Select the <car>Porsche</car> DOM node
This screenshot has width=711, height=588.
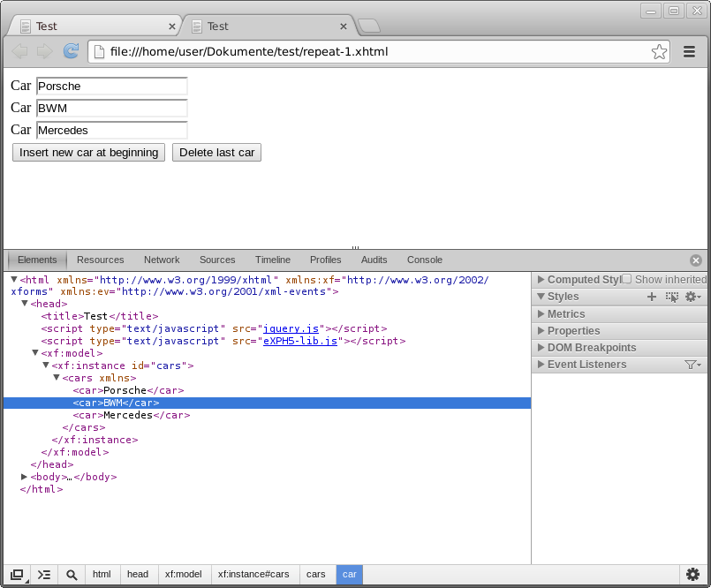coord(128,390)
